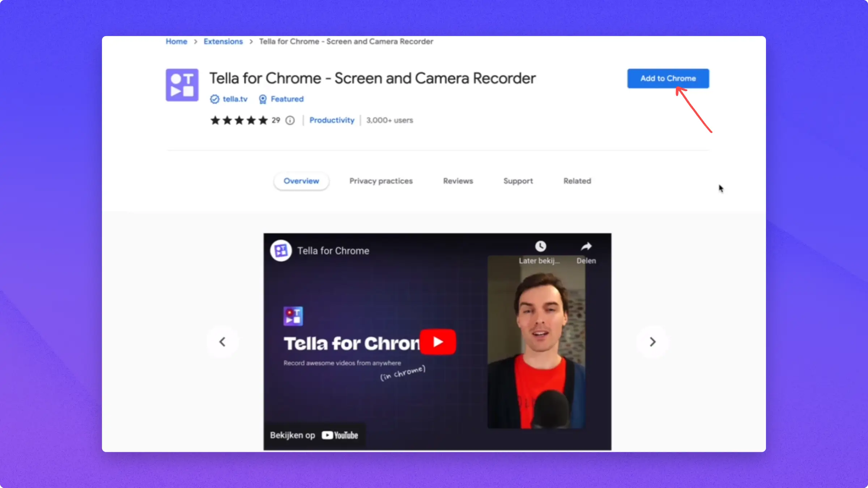Open the Reviews tab
This screenshot has height=488, width=868.
pos(458,181)
